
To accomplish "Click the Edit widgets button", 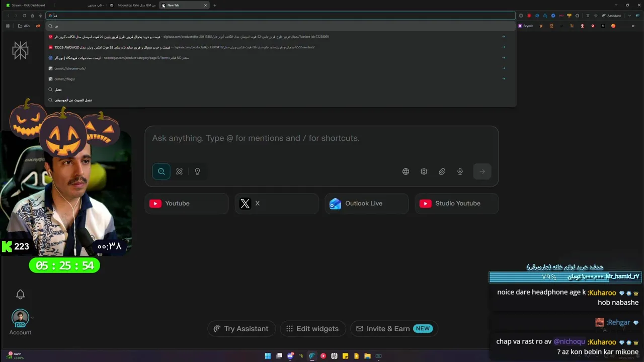I will click(x=312, y=329).
